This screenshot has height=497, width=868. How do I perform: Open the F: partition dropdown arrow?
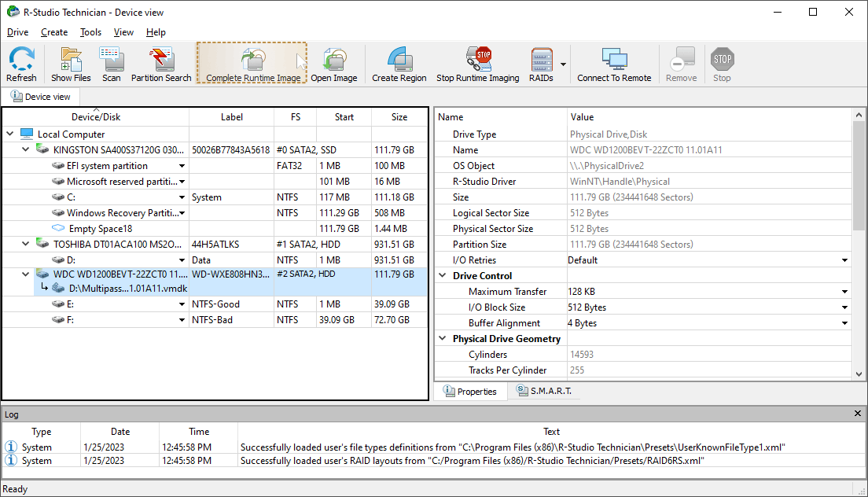coord(182,320)
